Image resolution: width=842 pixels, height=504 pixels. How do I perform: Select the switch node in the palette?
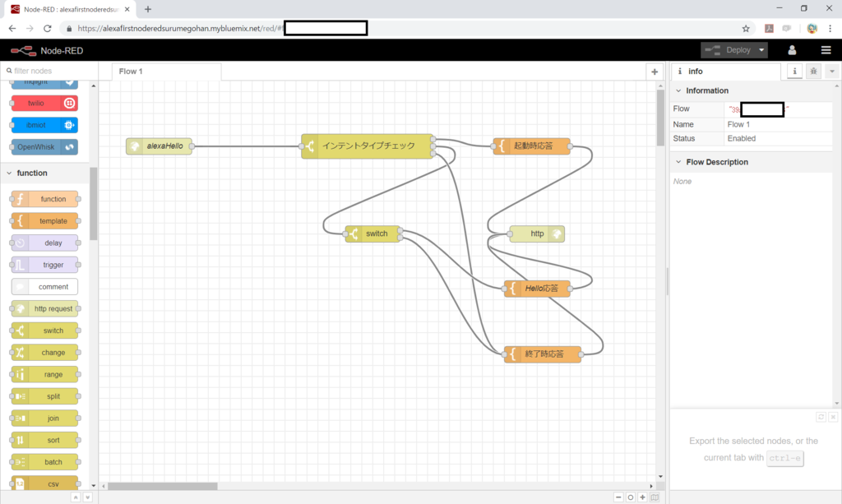(44, 331)
